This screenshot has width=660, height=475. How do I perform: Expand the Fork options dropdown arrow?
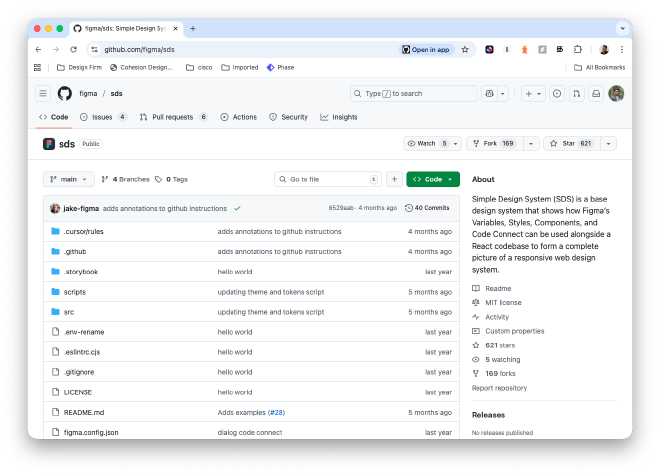(531, 144)
